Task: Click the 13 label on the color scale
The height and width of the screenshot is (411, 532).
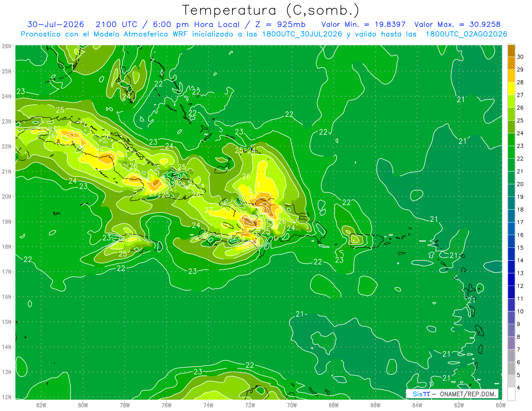Action: click(520, 273)
